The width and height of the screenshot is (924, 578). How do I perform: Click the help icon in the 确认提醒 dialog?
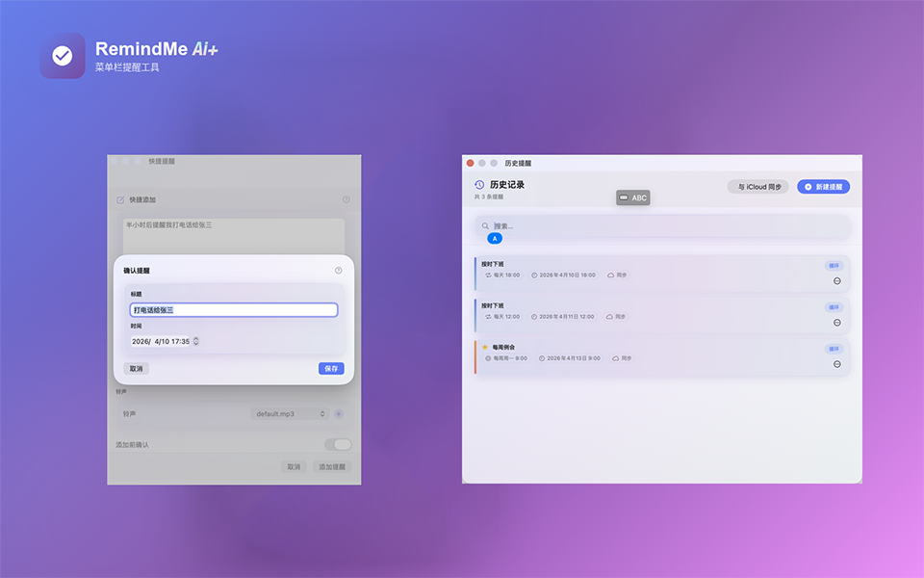[338, 271]
